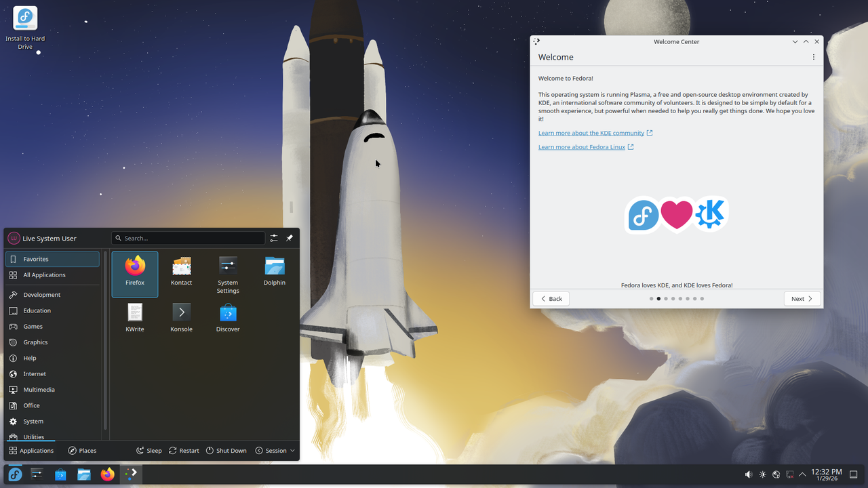The width and height of the screenshot is (868, 488).
Task: Open the Office category
Action: 52,405
